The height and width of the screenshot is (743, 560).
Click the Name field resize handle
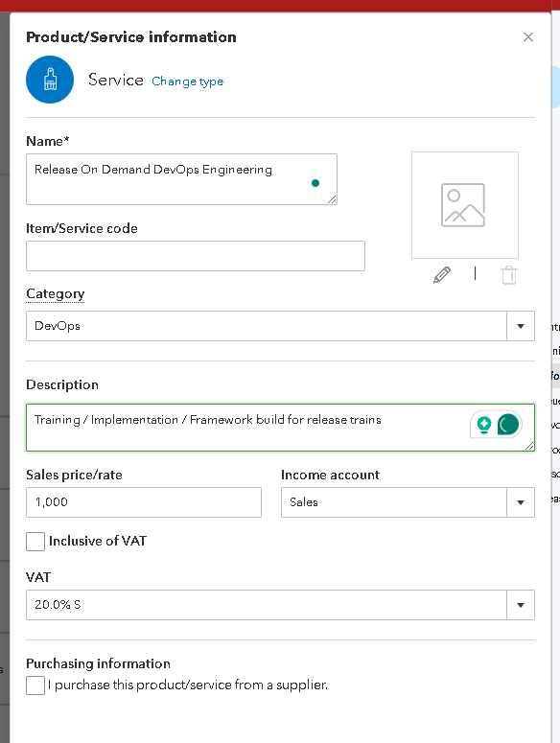click(x=332, y=199)
